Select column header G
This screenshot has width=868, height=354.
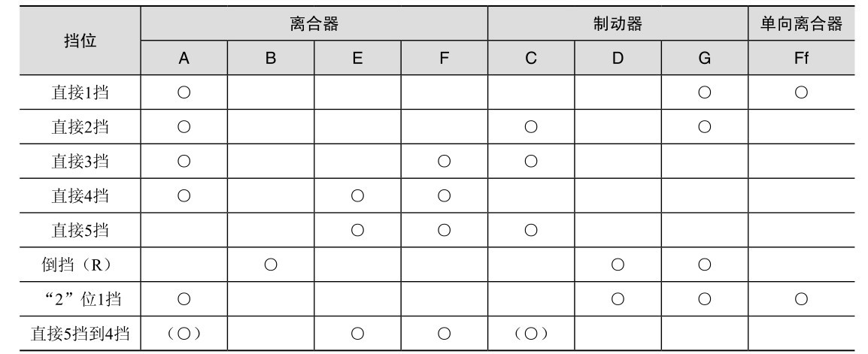tap(704, 57)
